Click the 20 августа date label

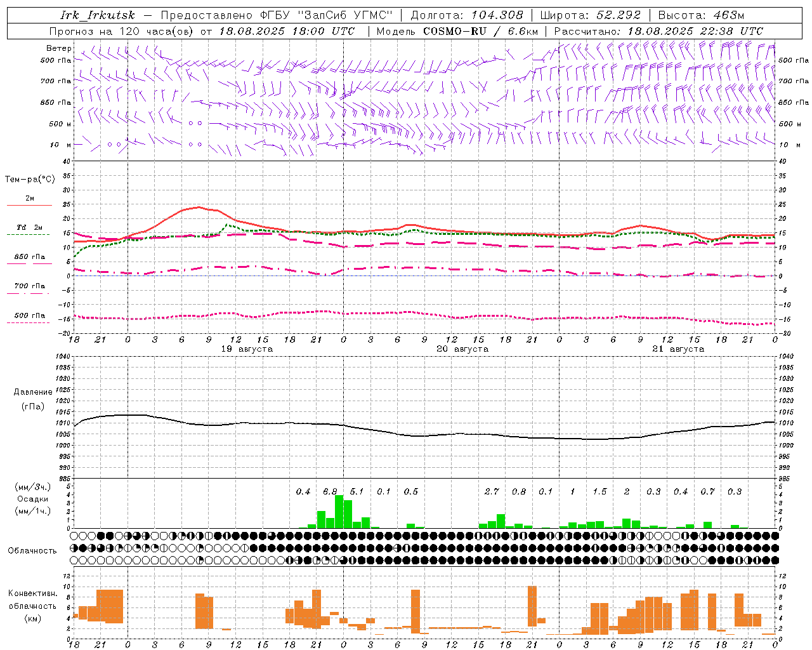coord(462,349)
